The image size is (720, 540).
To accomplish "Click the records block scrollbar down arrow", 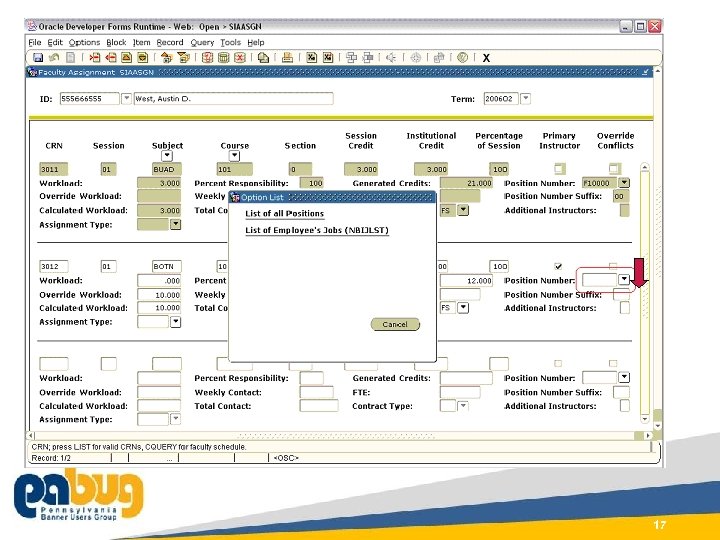I will 645,419.
